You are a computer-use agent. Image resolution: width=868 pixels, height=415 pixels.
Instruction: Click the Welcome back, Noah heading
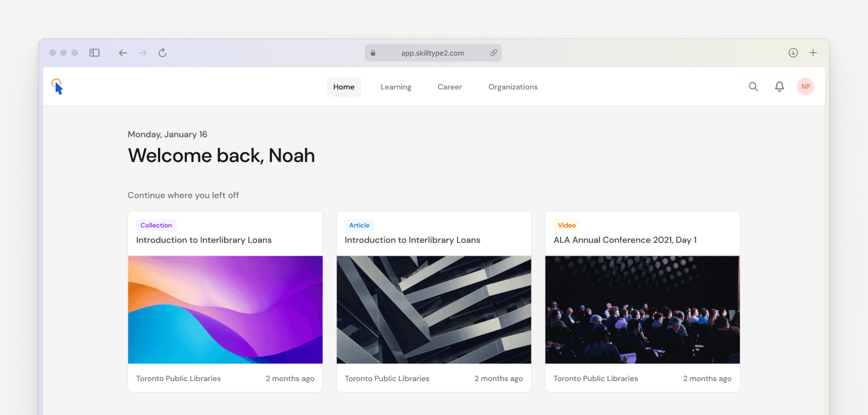[221, 156]
